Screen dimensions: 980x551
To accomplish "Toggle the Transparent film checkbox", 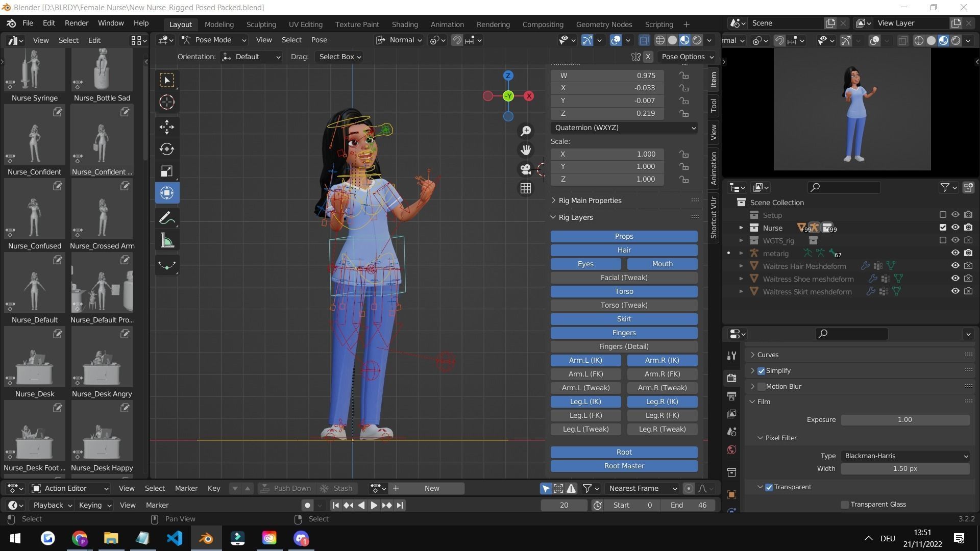I will [769, 487].
